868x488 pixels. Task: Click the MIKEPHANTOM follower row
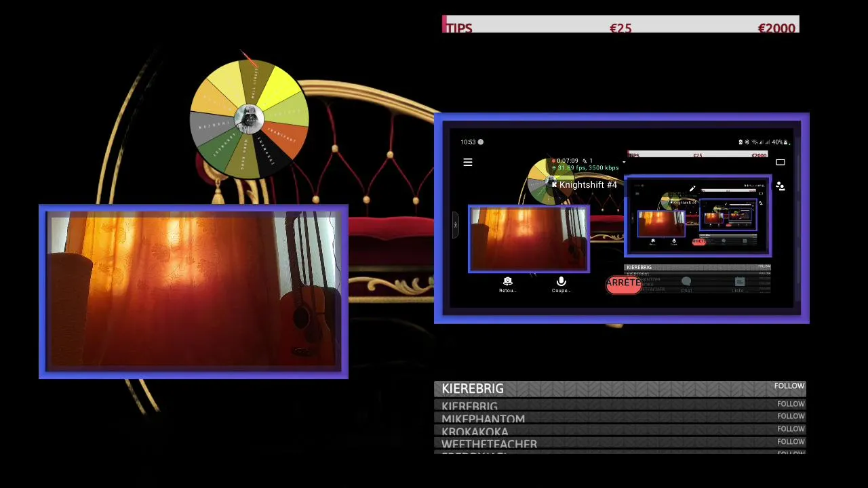pos(620,418)
